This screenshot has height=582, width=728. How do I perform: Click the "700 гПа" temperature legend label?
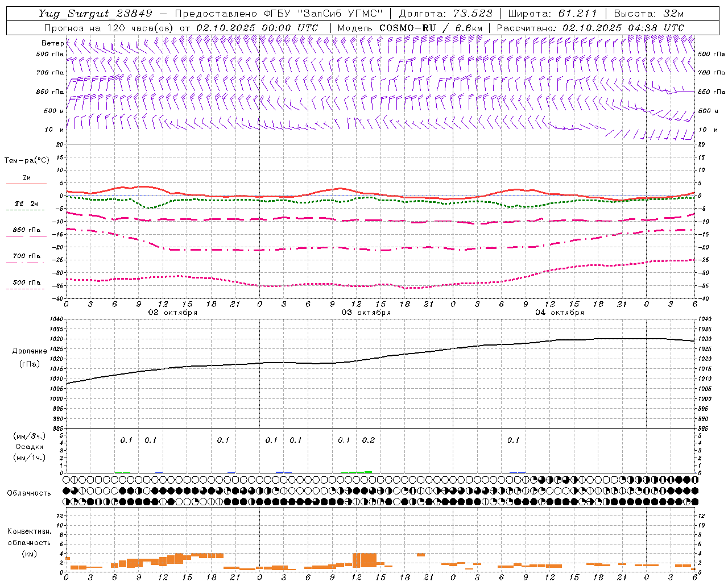27,256
